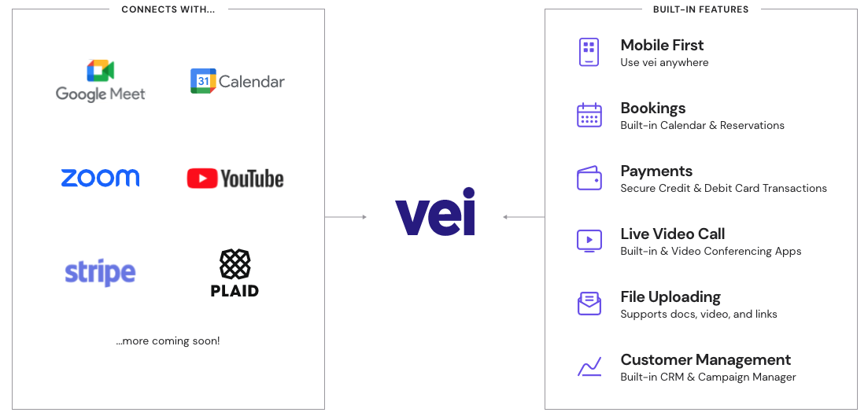This screenshot has height=416, width=868.
Task: Click the Live Video Call heading
Action: click(x=673, y=234)
